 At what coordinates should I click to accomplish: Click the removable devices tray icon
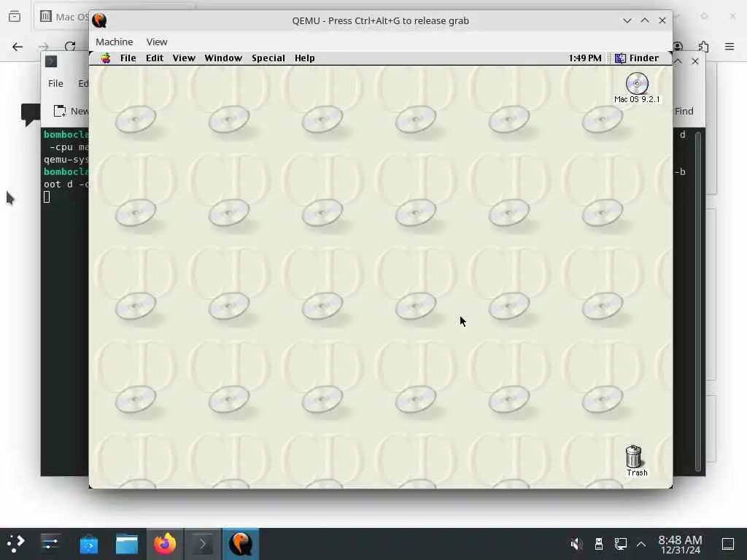tap(599, 544)
